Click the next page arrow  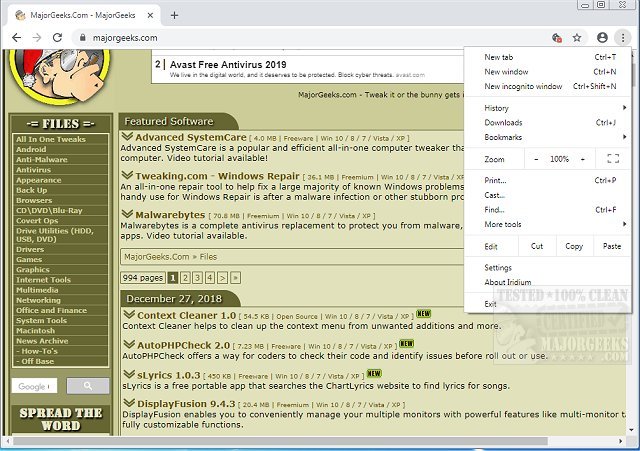point(222,278)
